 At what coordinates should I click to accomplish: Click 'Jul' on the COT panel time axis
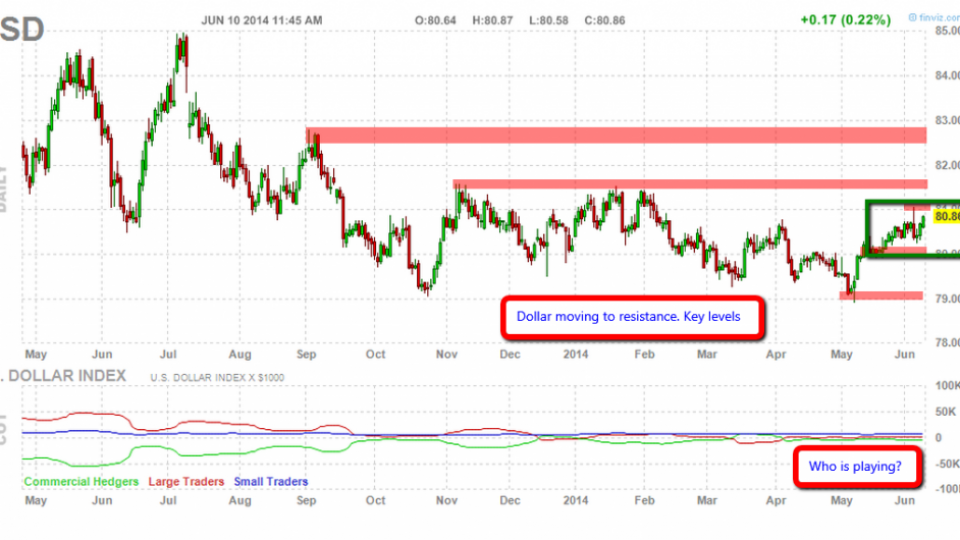pyautogui.click(x=168, y=500)
